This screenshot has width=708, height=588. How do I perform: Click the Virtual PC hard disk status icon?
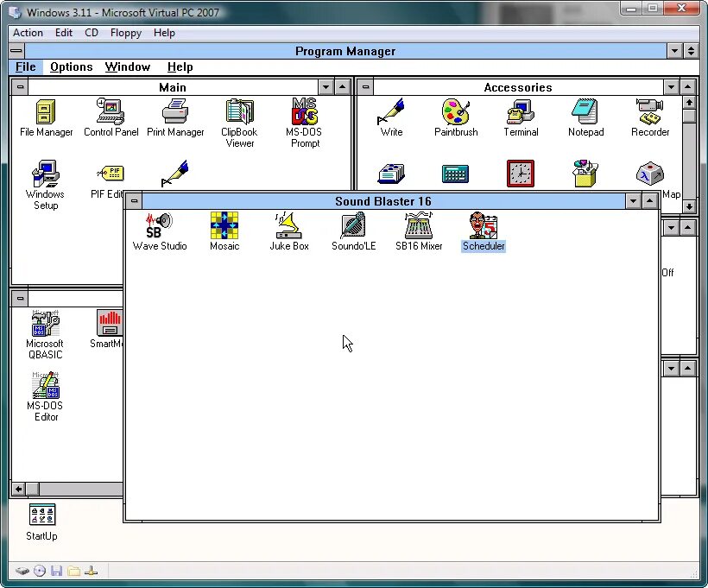22,572
